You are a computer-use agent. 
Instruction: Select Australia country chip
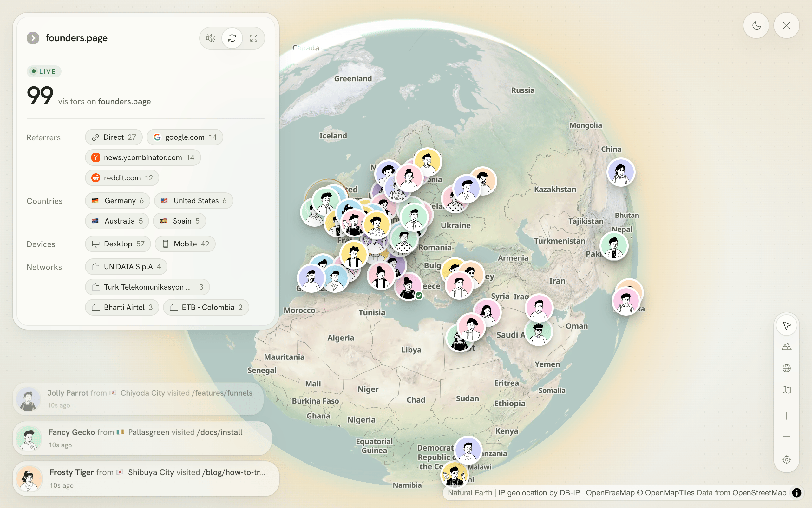pos(117,221)
